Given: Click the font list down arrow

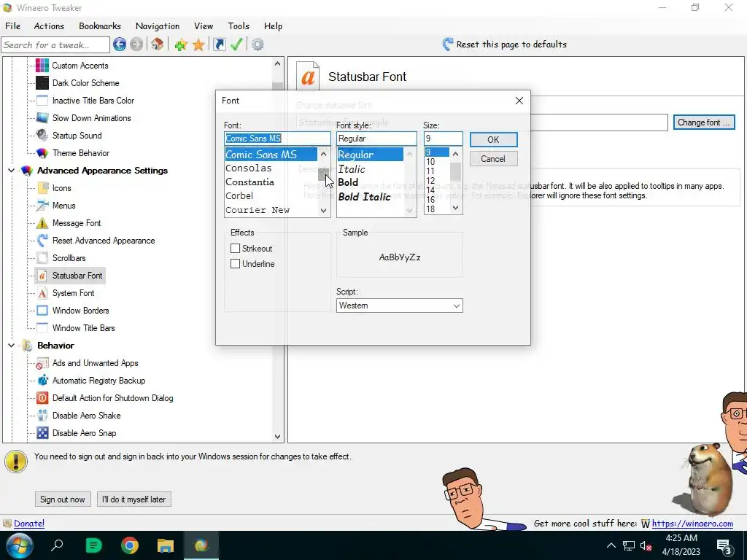Looking at the screenshot, I should click(x=324, y=211).
